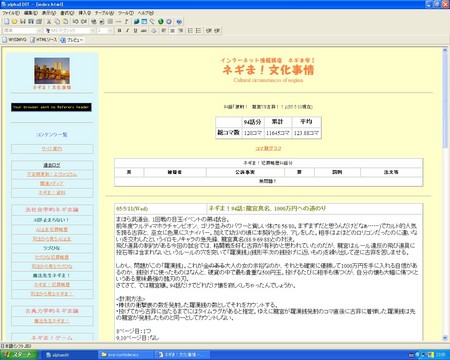
Task: Open the ファイル menu
Action: point(11,13)
